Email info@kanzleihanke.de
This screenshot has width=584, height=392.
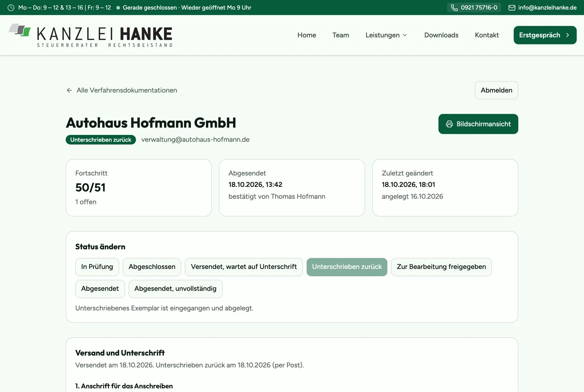[x=542, y=8]
